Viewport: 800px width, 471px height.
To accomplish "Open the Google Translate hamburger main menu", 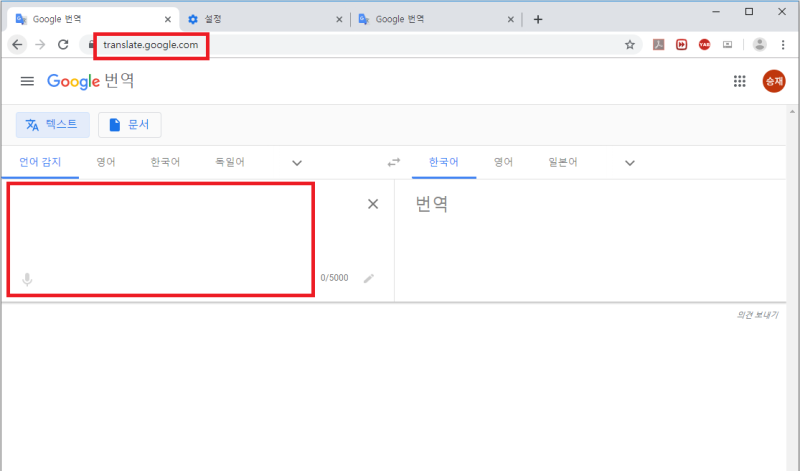I will point(27,81).
